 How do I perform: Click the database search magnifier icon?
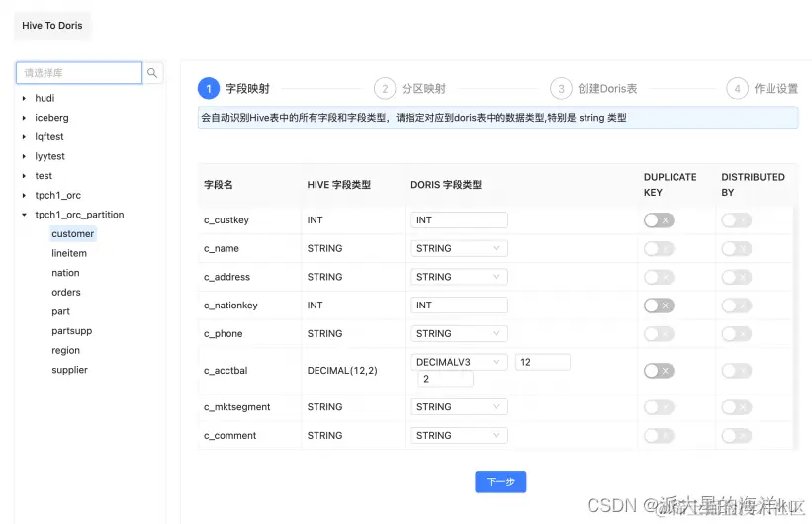(x=152, y=73)
